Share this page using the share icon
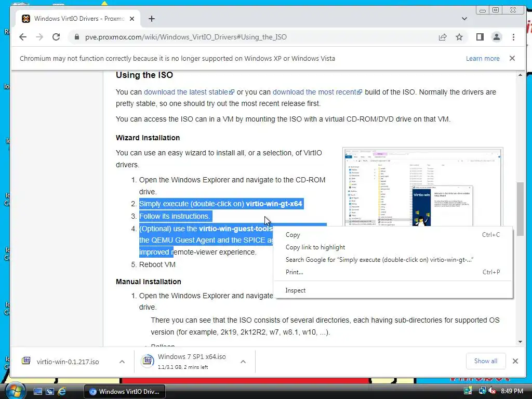Image resolution: width=532 pixels, height=399 pixels. coord(443,37)
